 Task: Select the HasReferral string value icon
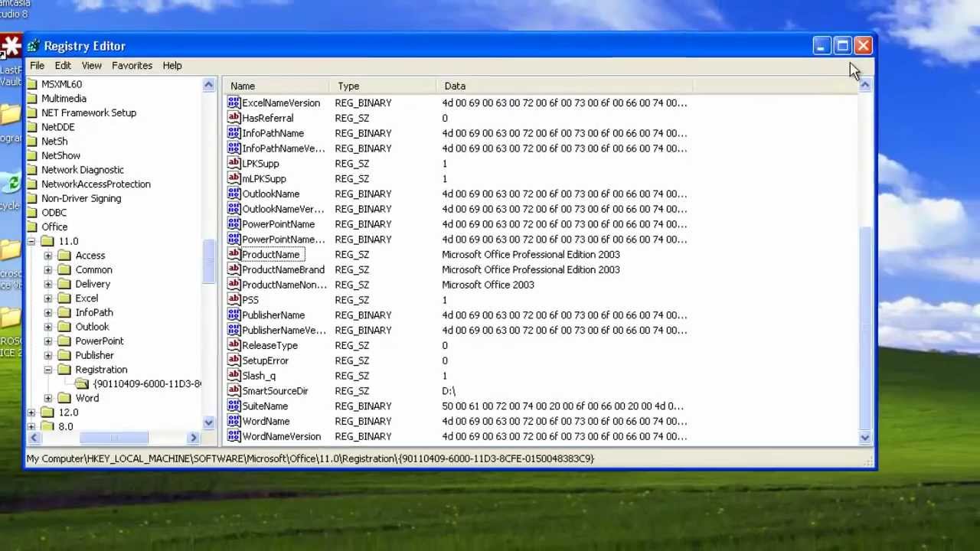click(234, 118)
